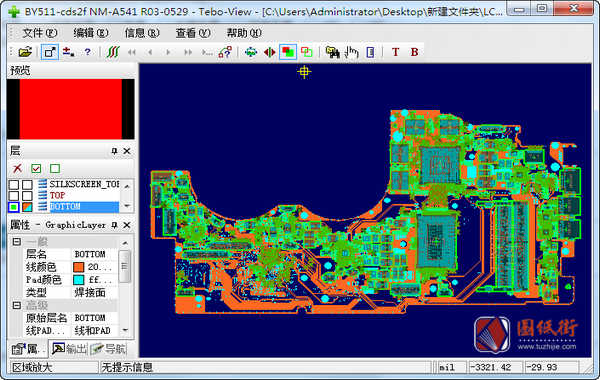This screenshot has width=600, height=380.
Task: Click the plus-minus zoom tool icon
Action: click(x=68, y=52)
